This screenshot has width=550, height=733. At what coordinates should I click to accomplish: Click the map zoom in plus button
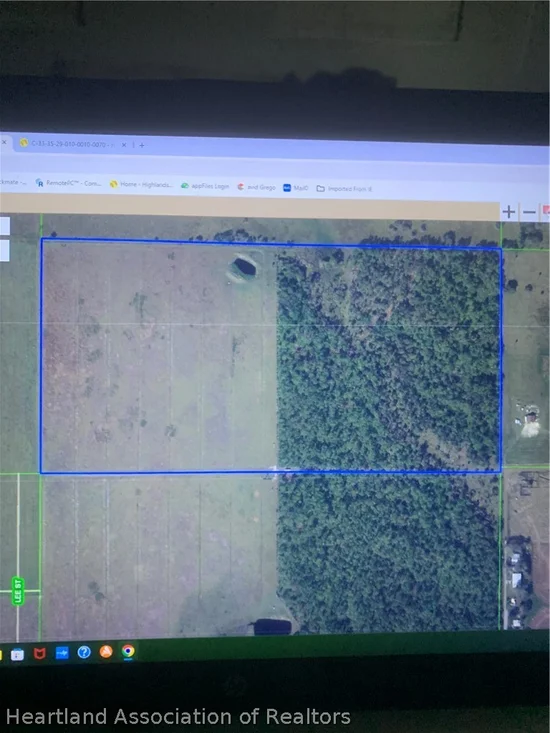pyautogui.click(x=508, y=212)
